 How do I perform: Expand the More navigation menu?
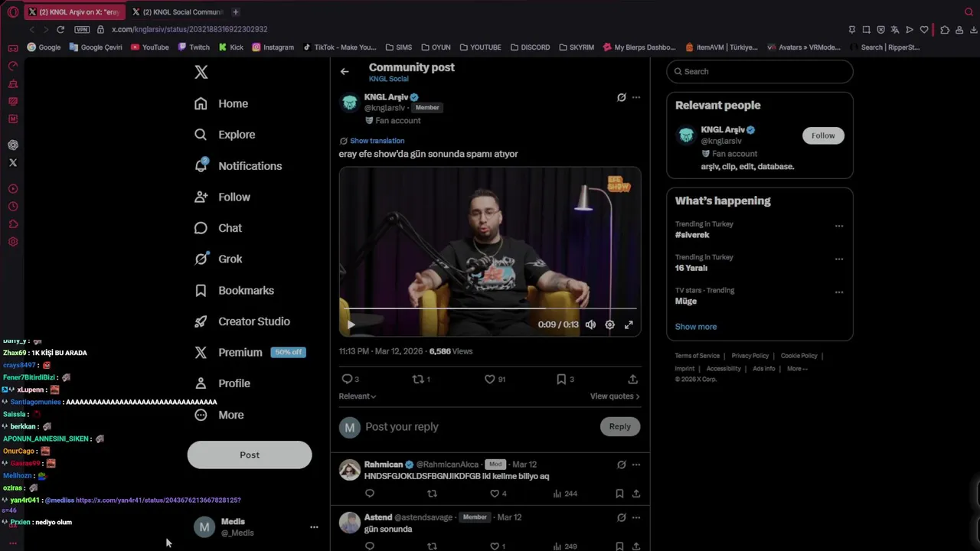click(219, 415)
